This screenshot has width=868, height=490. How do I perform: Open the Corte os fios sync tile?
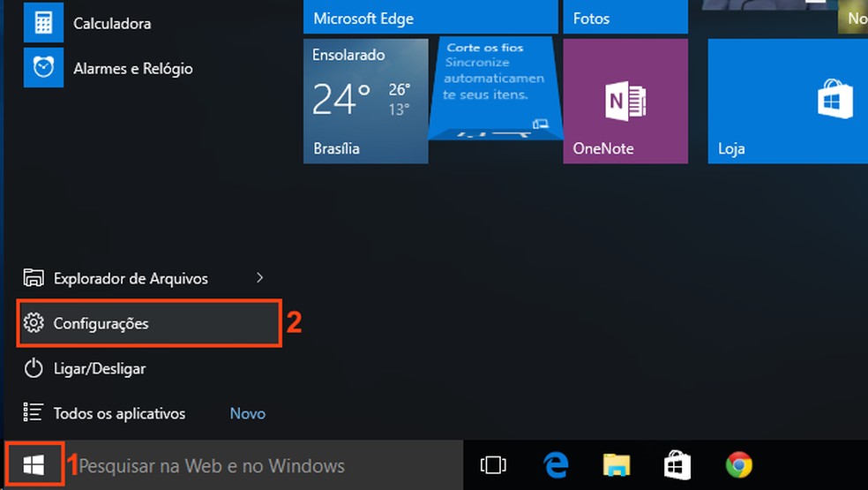click(x=496, y=88)
